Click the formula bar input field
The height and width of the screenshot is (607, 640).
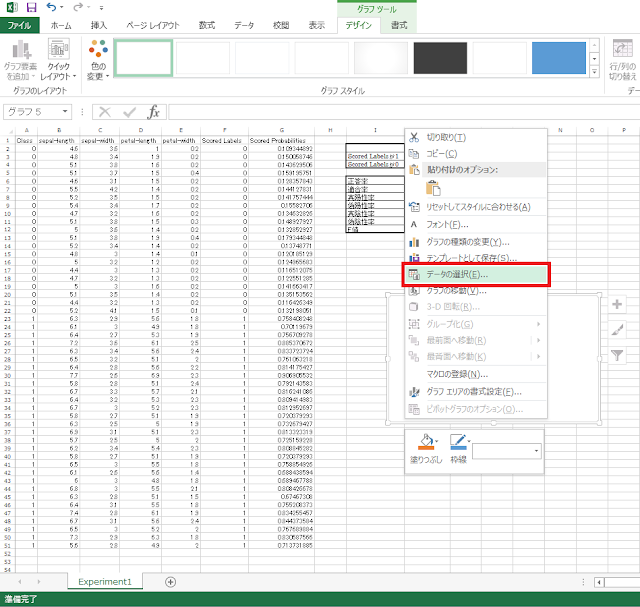click(x=400, y=112)
